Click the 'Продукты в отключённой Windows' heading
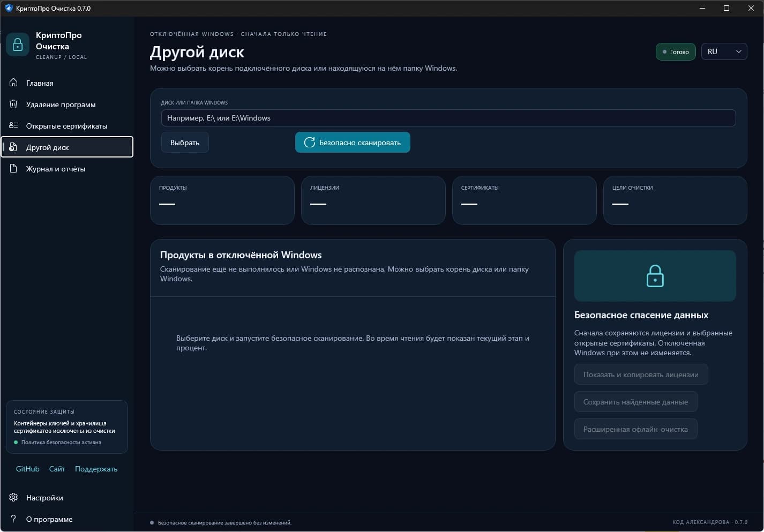 coord(241,255)
